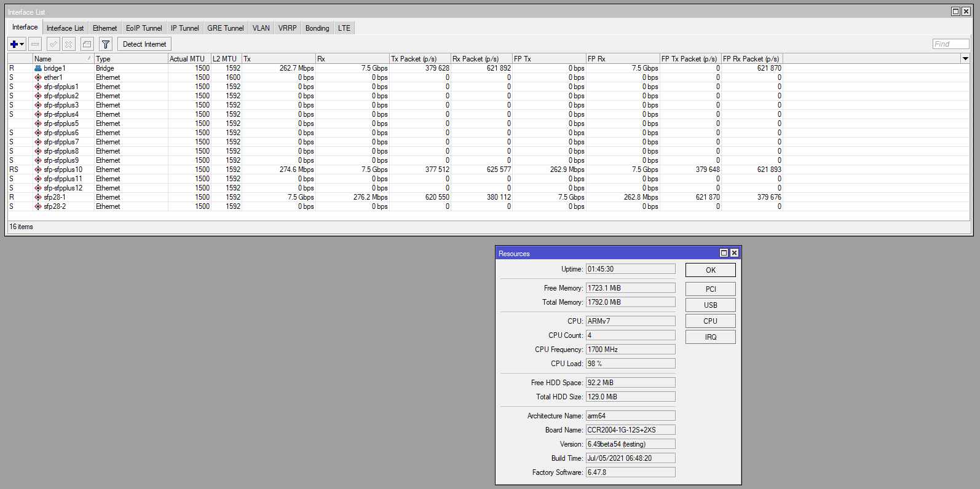This screenshot has width=980, height=489.
Task: Switch to the VRRP tab
Action: point(288,28)
